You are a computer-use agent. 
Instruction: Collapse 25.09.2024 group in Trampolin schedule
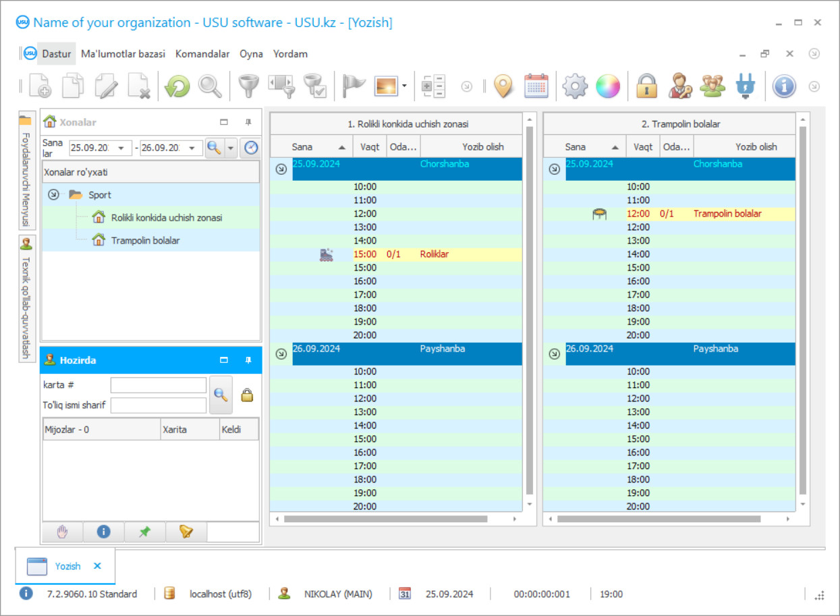555,169
